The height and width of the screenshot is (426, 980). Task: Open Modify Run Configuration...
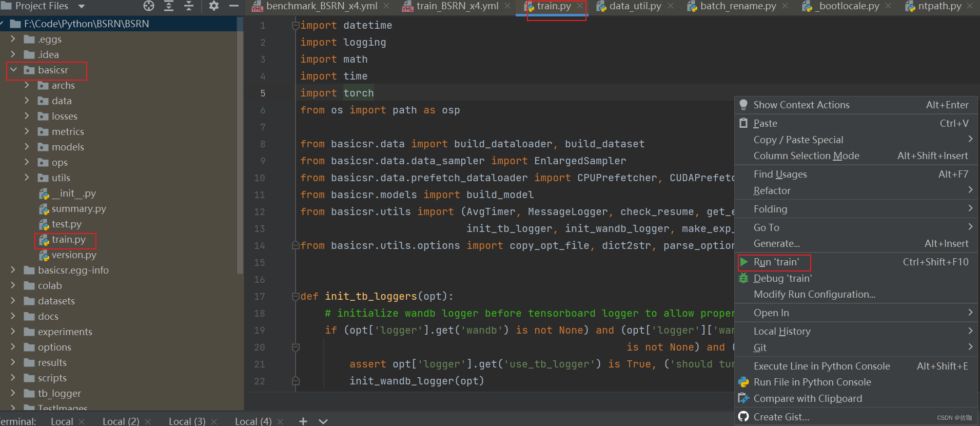coord(856,294)
